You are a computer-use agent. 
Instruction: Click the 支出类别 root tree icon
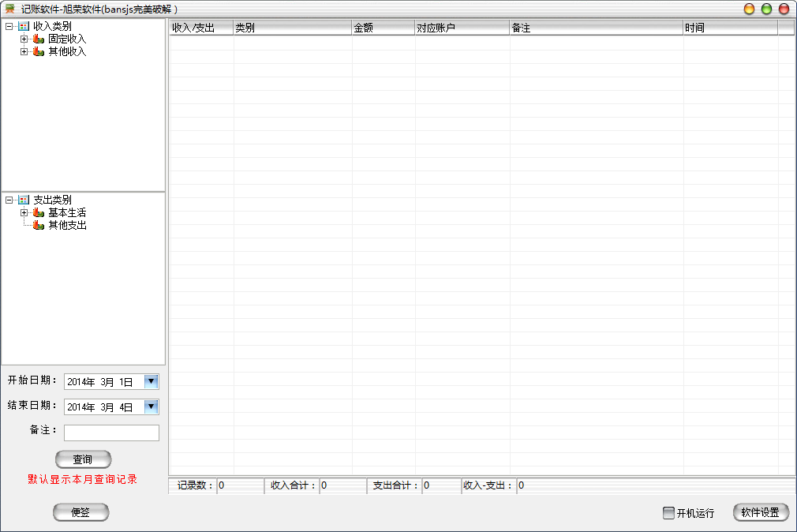point(24,200)
